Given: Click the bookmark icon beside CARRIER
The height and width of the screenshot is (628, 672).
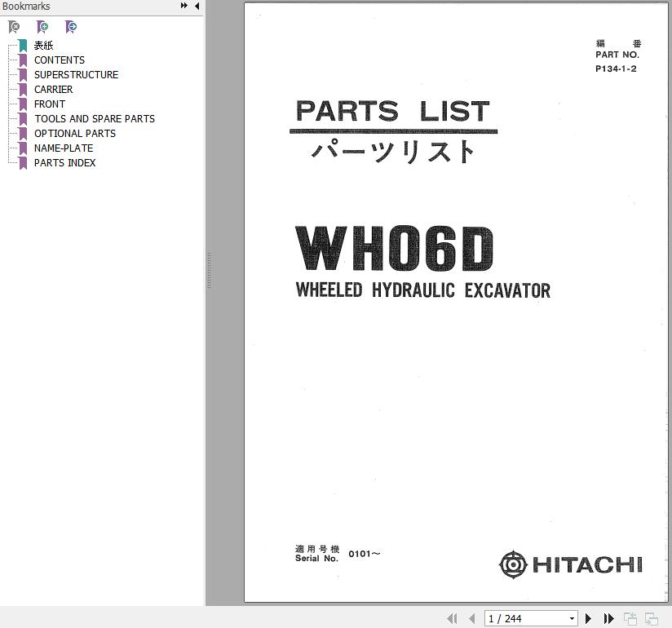Looking at the screenshot, I should pos(23,89).
